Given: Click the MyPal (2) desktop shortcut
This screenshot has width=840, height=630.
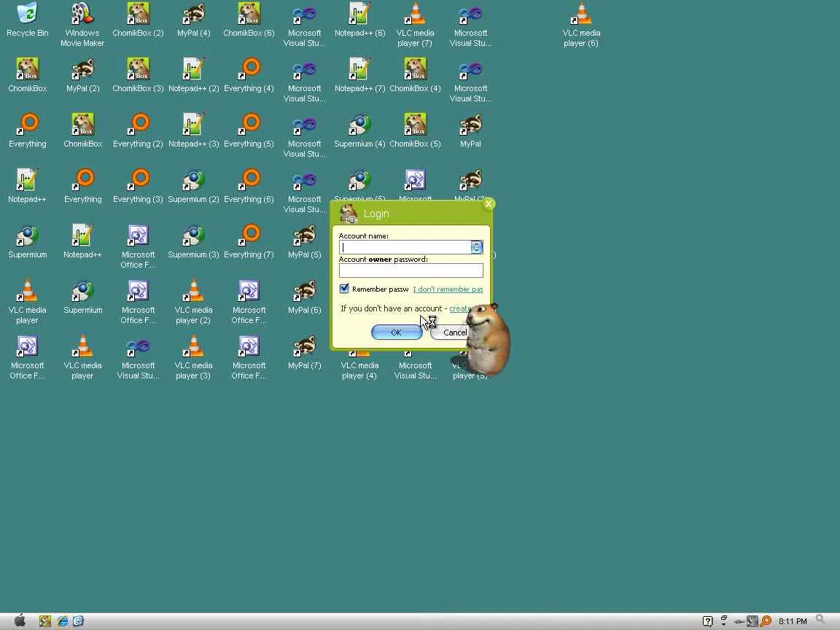Looking at the screenshot, I should [82, 76].
